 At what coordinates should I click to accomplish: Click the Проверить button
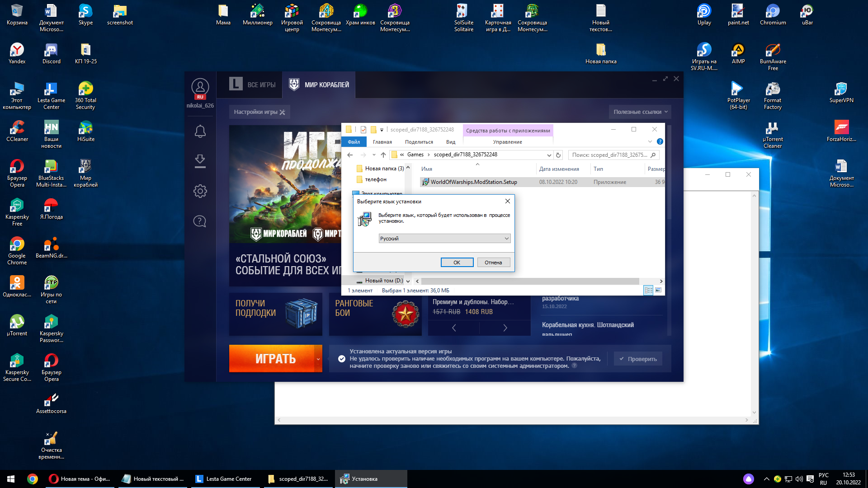[638, 359]
